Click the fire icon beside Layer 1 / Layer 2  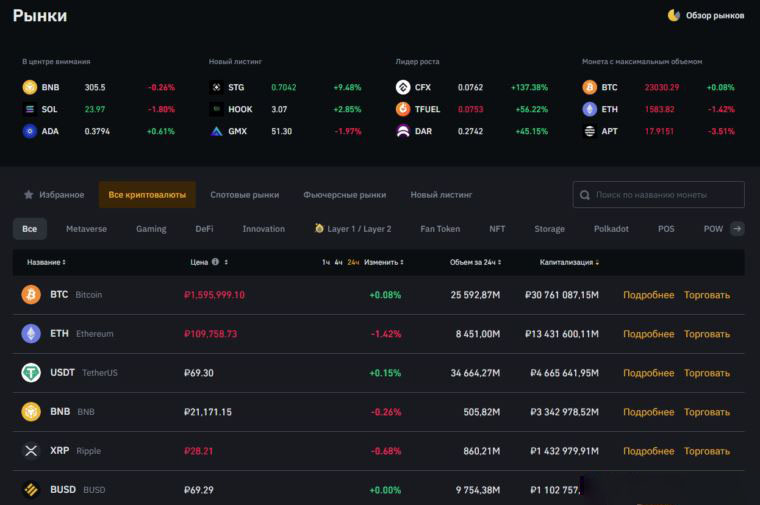click(x=319, y=228)
